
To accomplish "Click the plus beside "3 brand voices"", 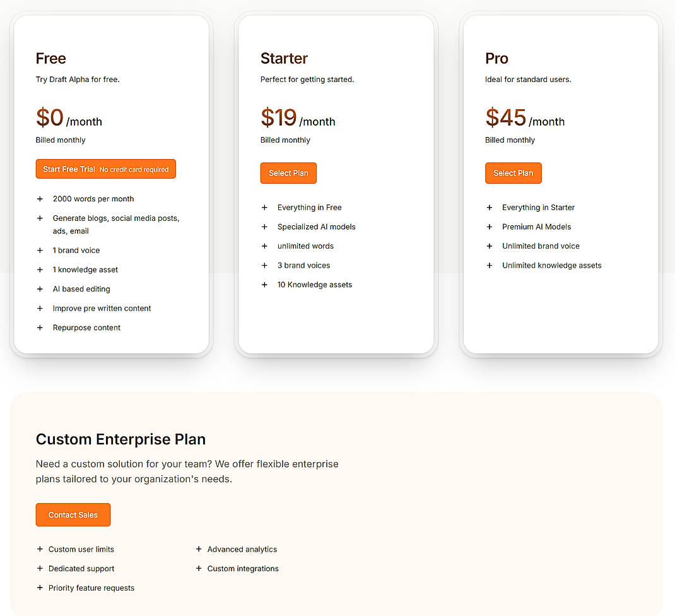I will pos(264,266).
